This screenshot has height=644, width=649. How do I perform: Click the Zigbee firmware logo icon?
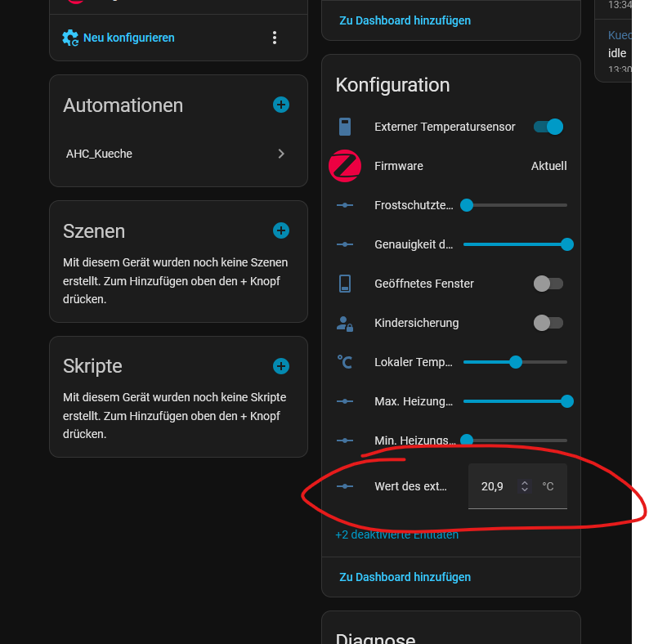pos(345,166)
